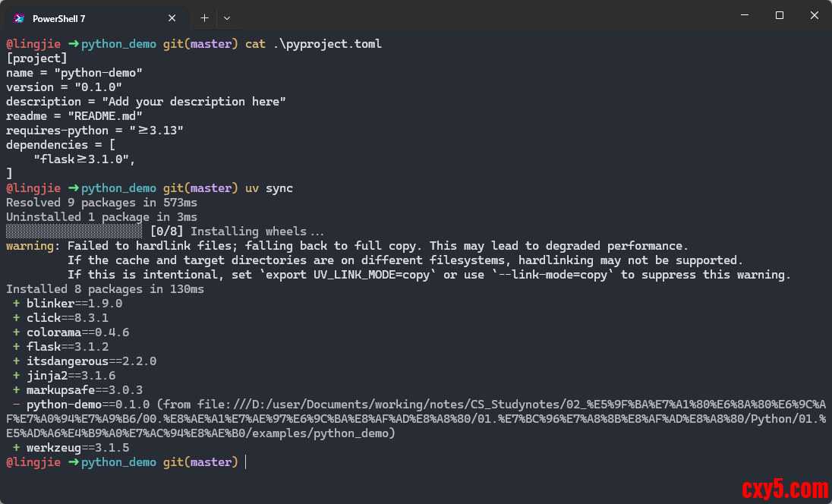The image size is (832, 504).
Task: Close the Windows Terminal window
Action: (814, 15)
